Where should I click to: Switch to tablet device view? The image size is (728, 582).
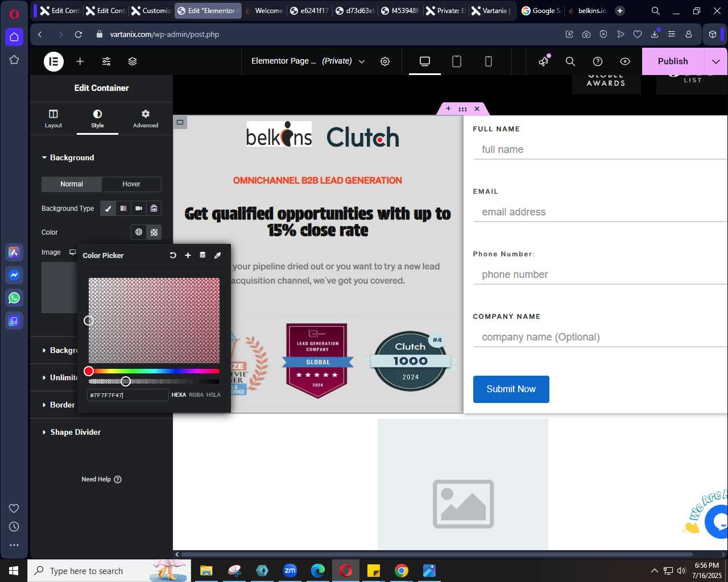click(x=457, y=61)
